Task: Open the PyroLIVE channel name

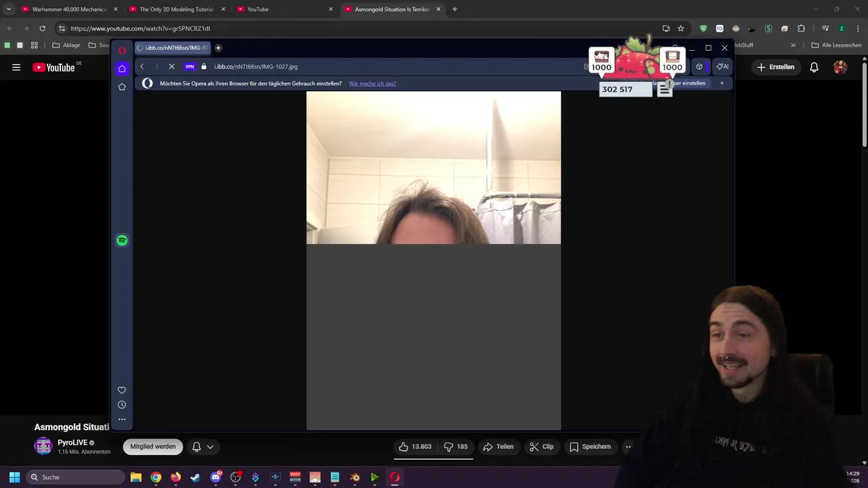Action: [73, 443]
